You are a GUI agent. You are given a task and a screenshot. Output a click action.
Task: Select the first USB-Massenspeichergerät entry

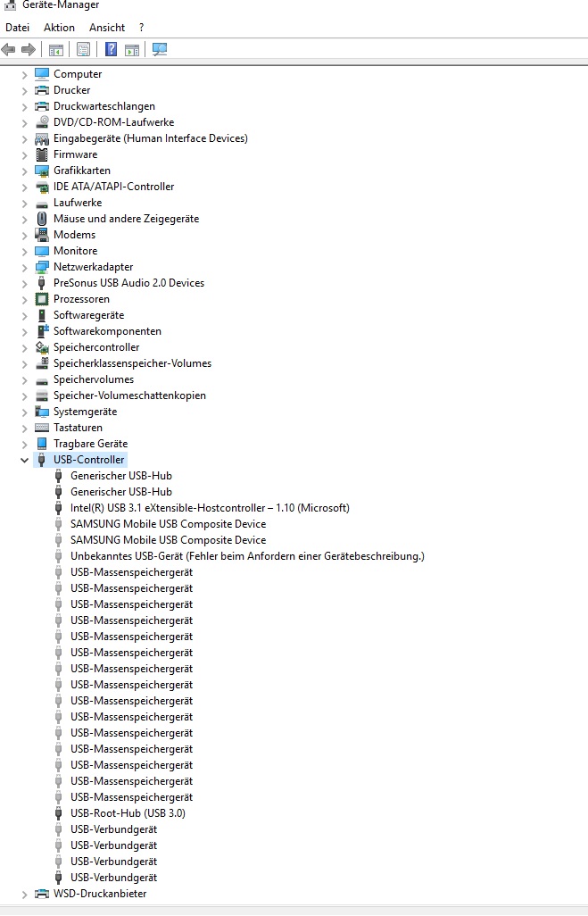(131, 572)
